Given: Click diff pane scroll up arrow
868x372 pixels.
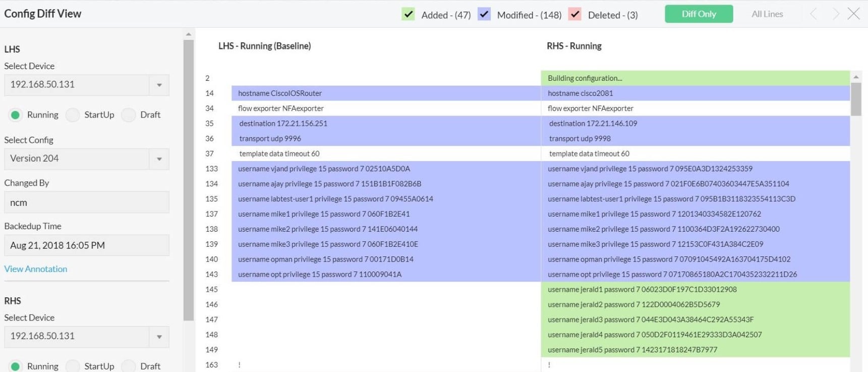Looking at the screenshot, I should tap(856, 77).
